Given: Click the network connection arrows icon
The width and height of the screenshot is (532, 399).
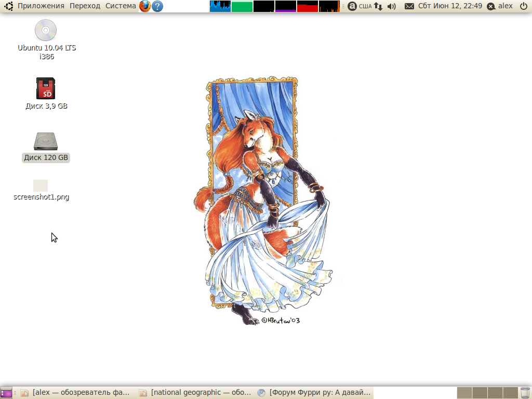Looking at the screenshot, I should [x=379, y=6].
